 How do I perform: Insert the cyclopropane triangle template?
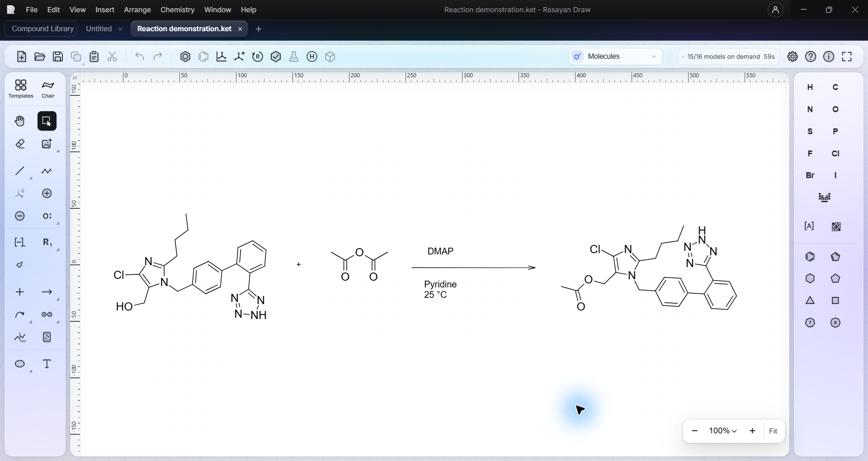point(810,301)
